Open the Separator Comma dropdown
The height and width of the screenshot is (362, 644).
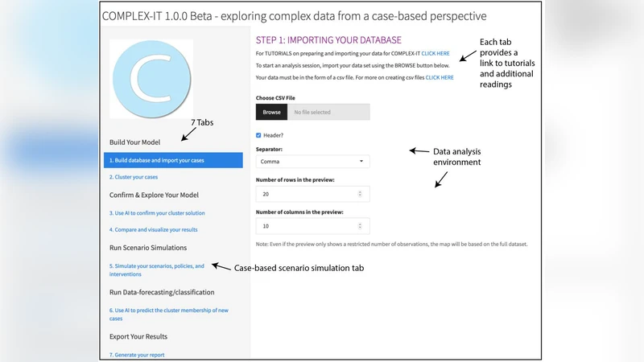[x=312, y=161]
